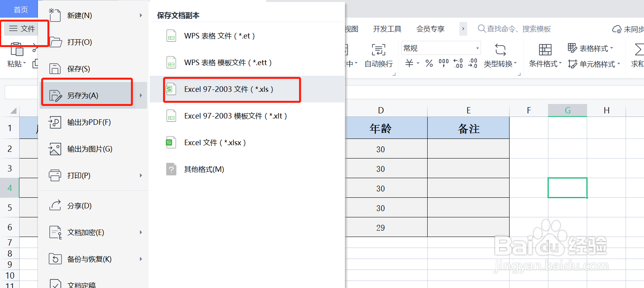Expand the 文档加密(E) submenu arrow
Viewport: 644px width, 288px height.
coord(141,232)
